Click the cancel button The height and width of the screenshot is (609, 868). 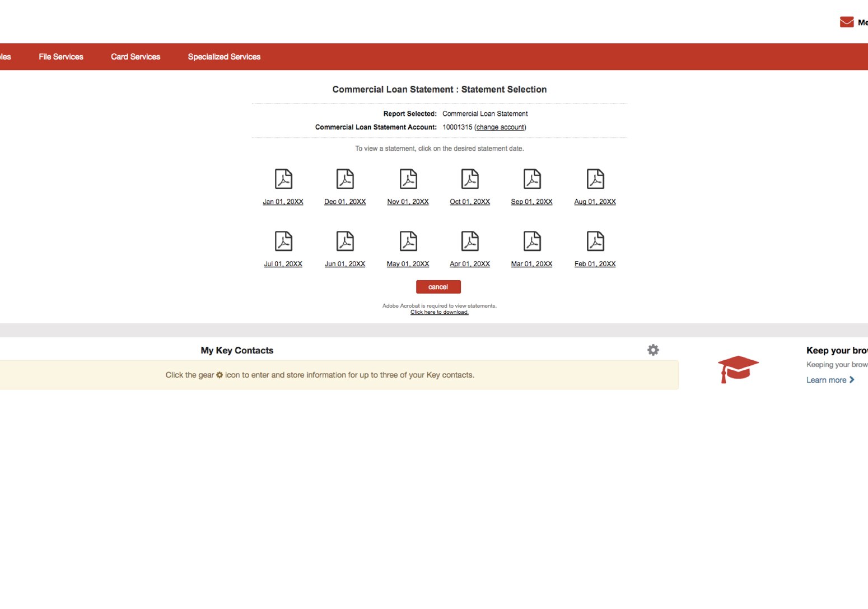[438, 286]
